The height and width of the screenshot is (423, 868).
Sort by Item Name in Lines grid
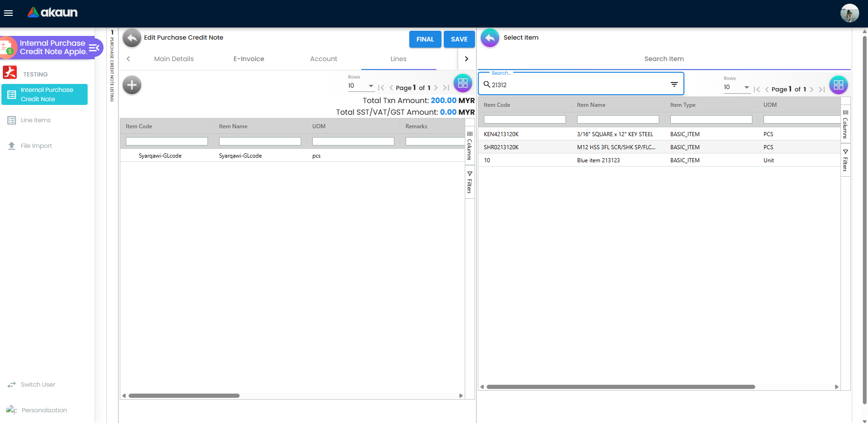[x=233, y=126]
